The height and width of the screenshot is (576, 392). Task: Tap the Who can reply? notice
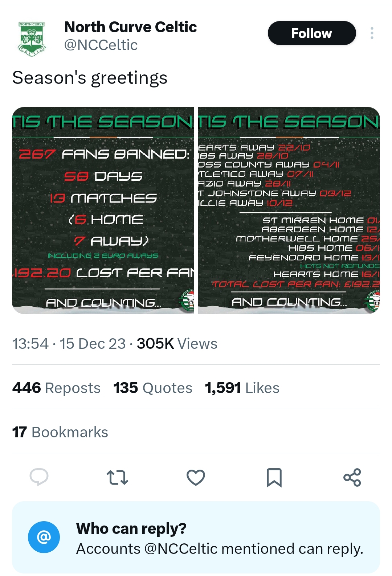[196, 537]
